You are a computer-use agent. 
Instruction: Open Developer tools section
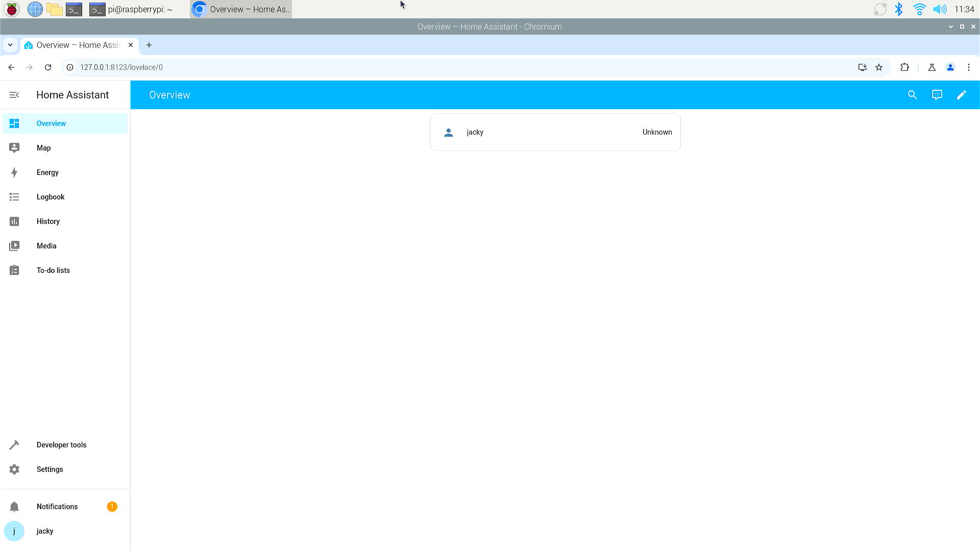click(61, 445)
